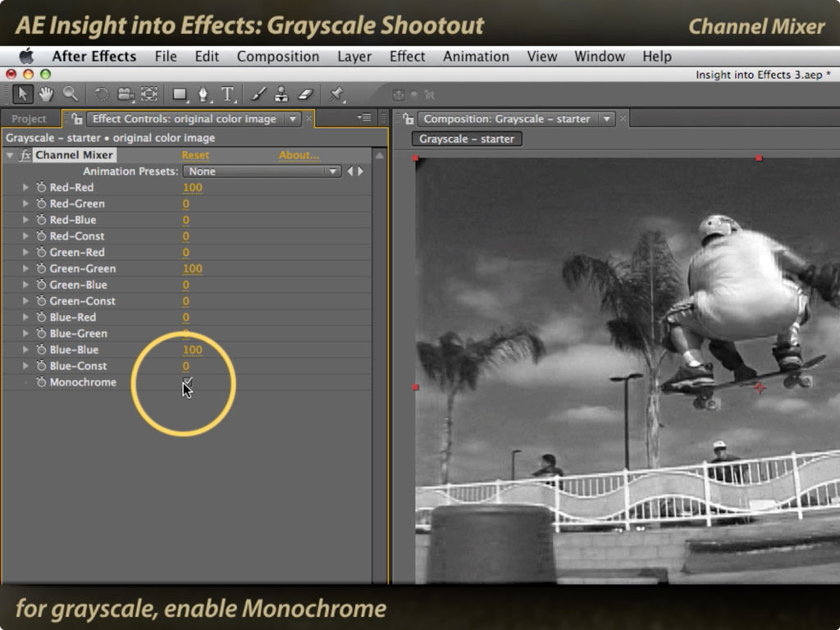Select the Rotation tool
Image resolution: width=840 pixels, height=630 pixels.
click(101, 94)
